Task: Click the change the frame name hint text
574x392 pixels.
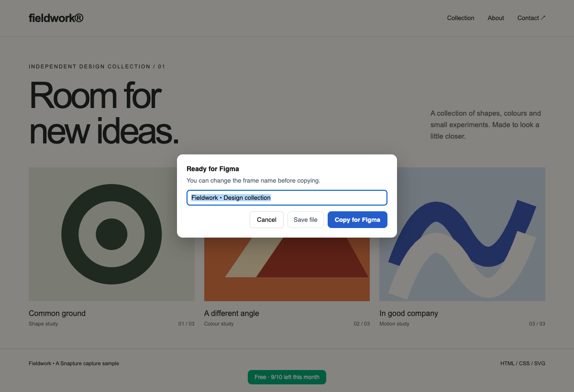Action: click(253, 181)
